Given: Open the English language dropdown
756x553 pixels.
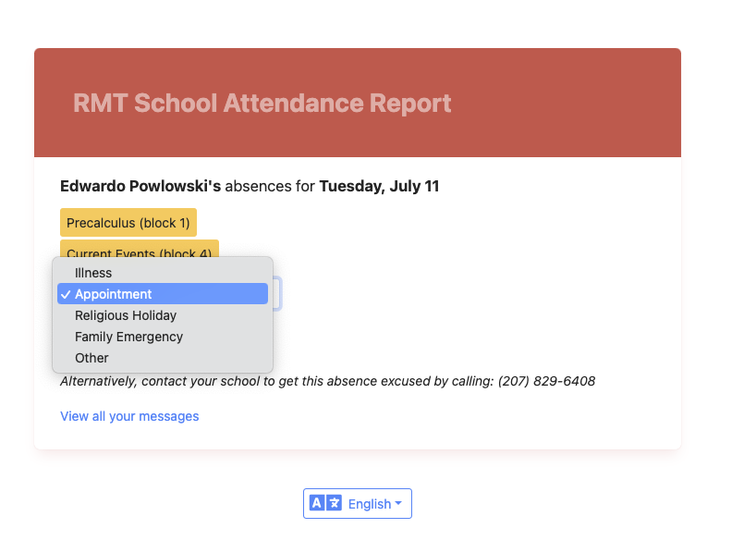Looking at the screenshot, I should coord(358,502).
